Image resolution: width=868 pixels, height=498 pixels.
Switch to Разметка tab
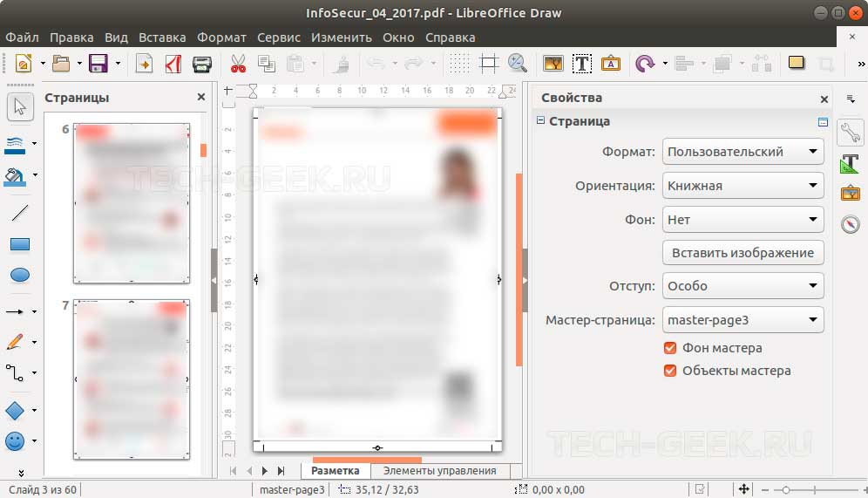click(335, 471)
